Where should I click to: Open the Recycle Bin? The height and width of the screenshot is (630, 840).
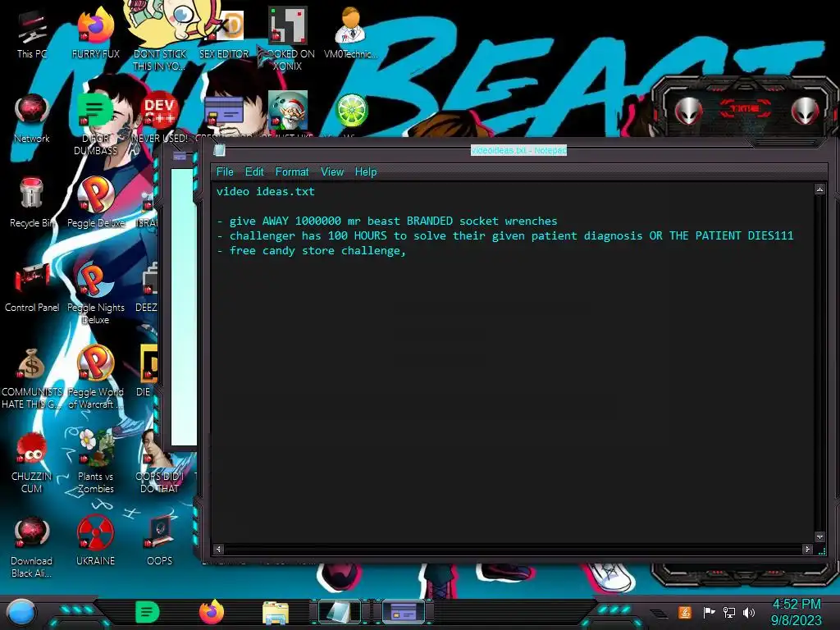(x=32, y=203)
